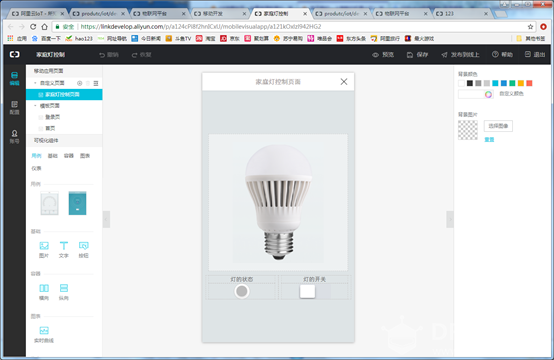Select the white dial example template

[49, 203]
